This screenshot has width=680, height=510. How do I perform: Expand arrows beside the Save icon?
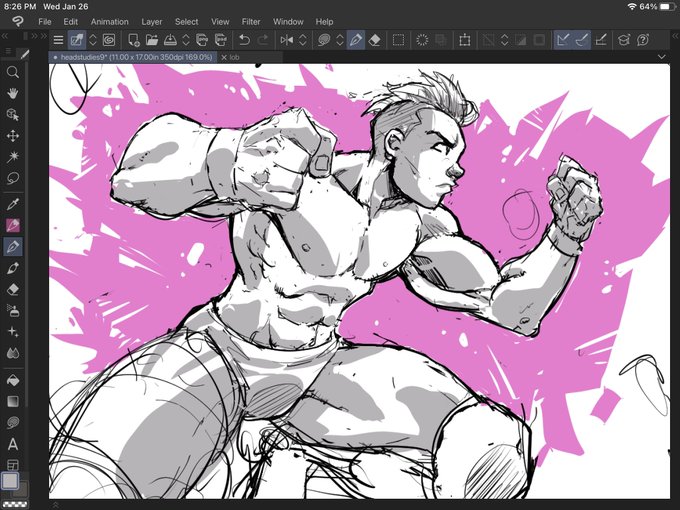pyautogui.click(x=186, y=40)
